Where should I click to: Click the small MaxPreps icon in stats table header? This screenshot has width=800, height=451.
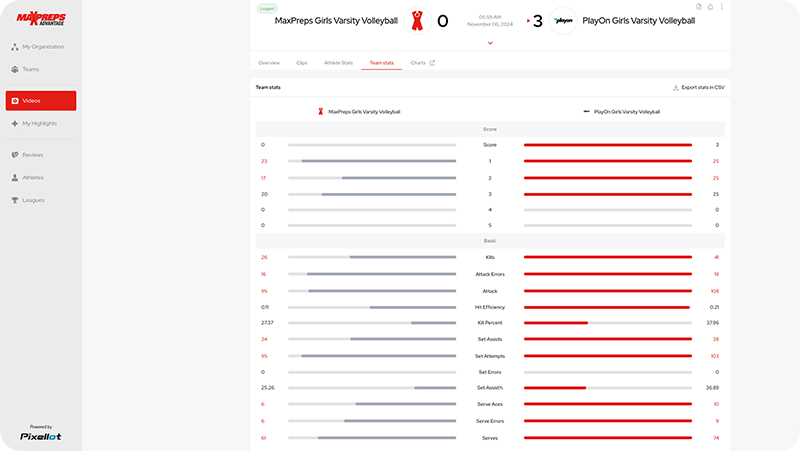point(320,111)
